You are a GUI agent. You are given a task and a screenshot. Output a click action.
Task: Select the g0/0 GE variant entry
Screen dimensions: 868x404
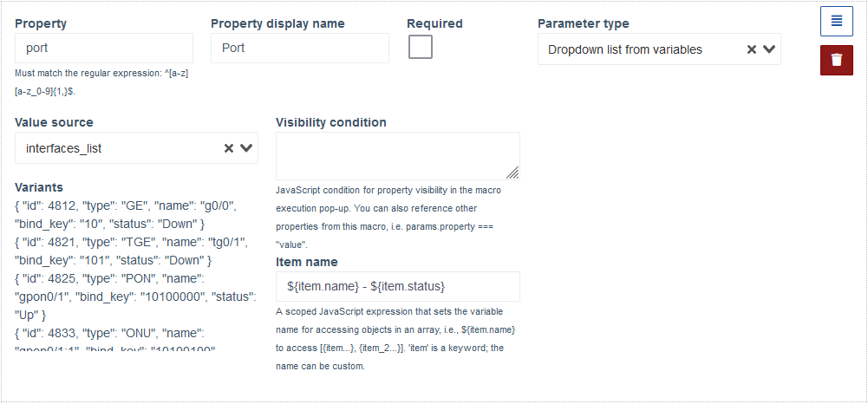pyautogui.click(x=127, y=215)
